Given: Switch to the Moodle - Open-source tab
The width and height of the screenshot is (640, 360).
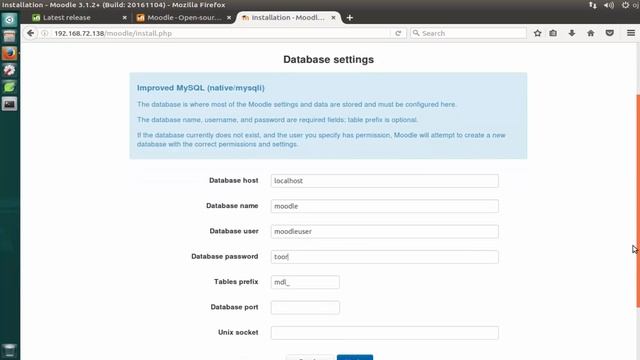Looking at the screenshot, I should tap(184, 18).
